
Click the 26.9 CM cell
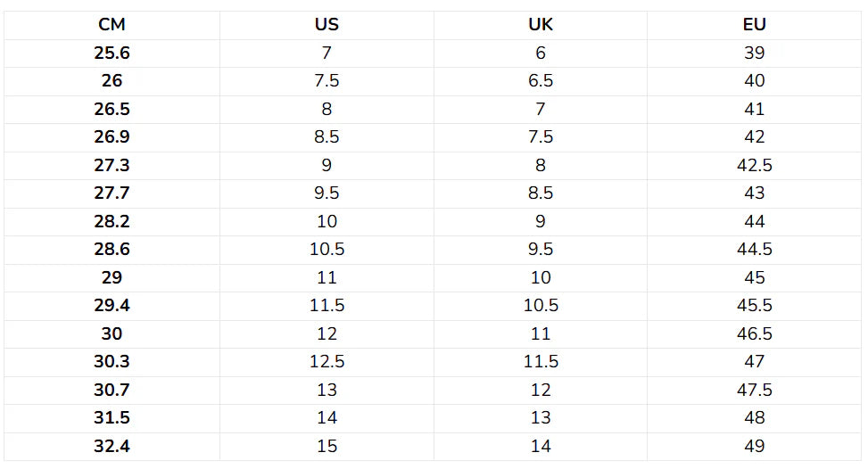[112, 137]
